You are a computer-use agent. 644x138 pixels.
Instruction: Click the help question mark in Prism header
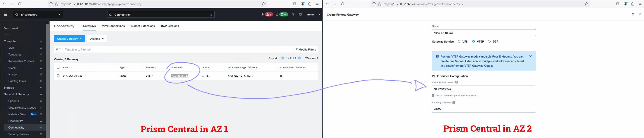[293, 15]
